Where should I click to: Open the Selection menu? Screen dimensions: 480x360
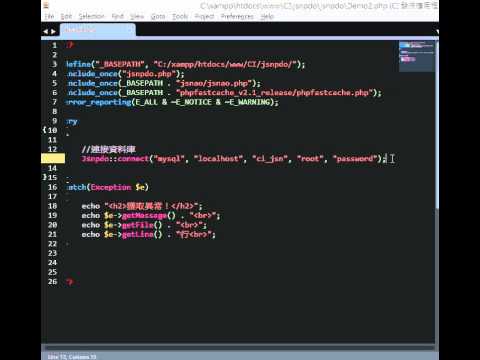[x=91, y=16]
